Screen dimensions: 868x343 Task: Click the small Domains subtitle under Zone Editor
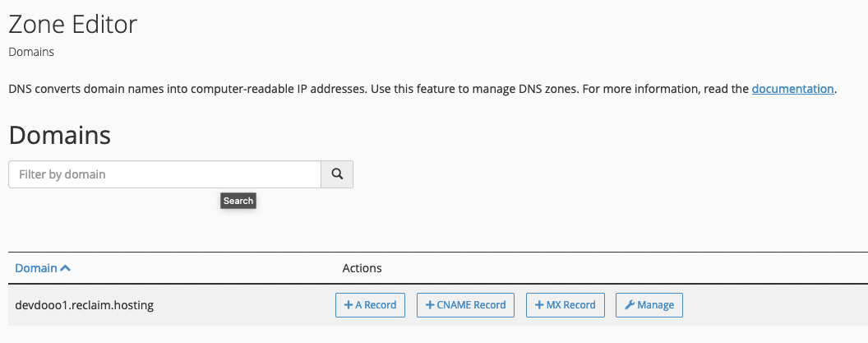pyautogui.click(x=31, y=52)
